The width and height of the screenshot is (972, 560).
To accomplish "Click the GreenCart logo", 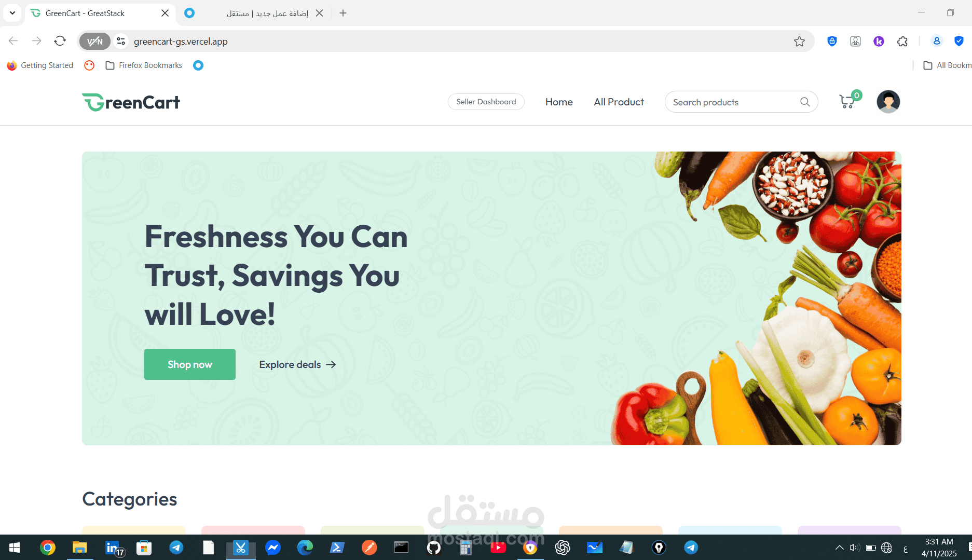I will [131, 102].
